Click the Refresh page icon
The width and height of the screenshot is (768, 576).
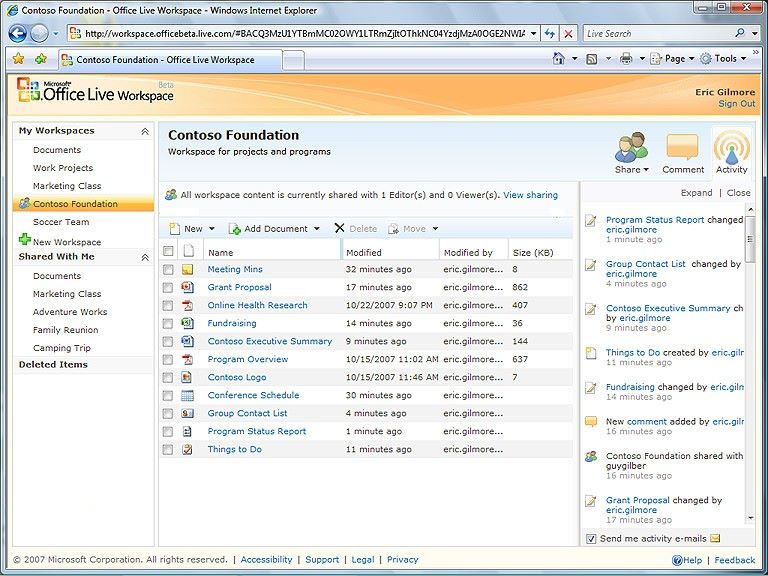550,34
